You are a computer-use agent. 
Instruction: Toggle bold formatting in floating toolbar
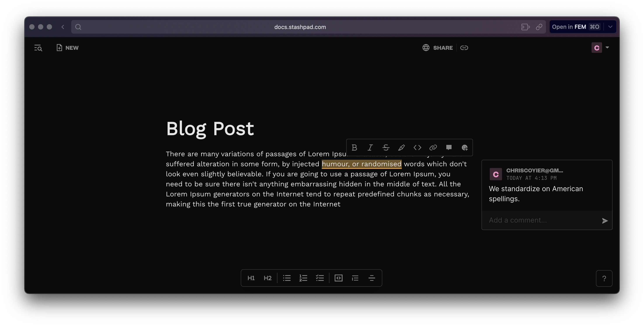[354, 148]
